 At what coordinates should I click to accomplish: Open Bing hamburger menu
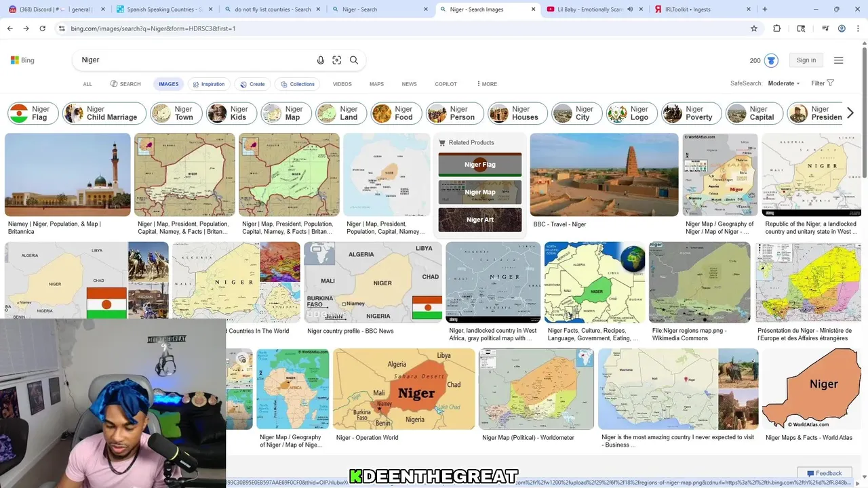coord(839,60)
